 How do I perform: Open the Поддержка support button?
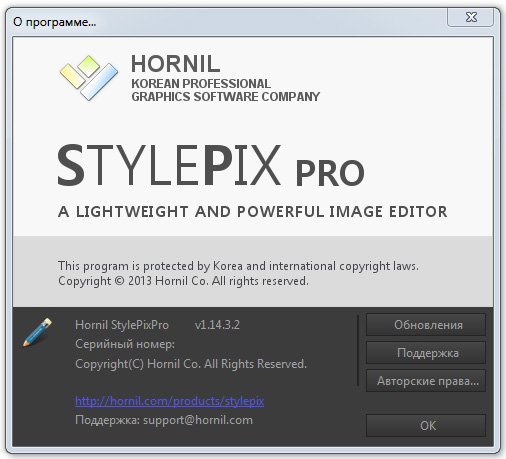(426, 353)
